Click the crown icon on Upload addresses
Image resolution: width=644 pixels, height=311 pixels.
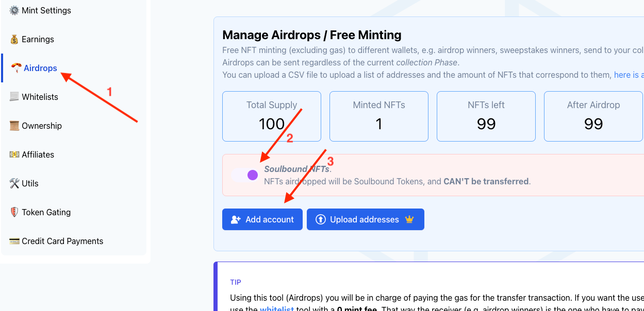click(409, 219)
